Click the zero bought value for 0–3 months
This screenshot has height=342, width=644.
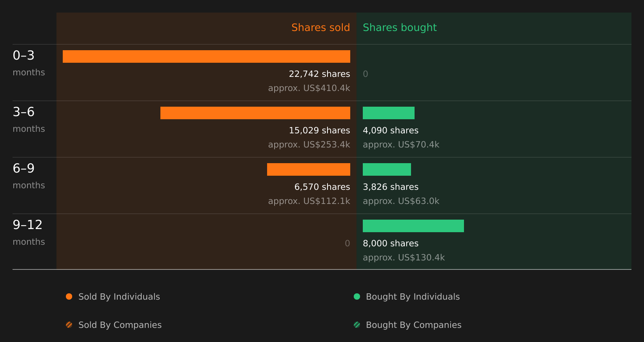(x=366, y=74)
